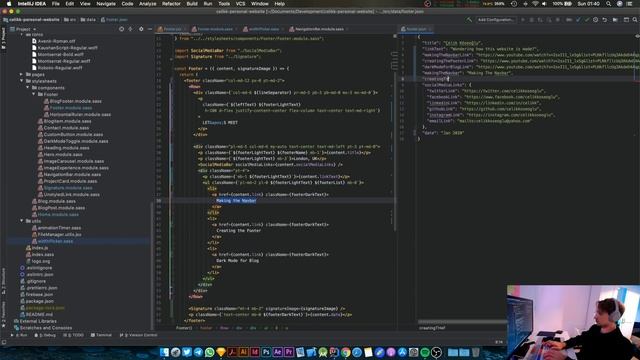Open the Project view dropdown

tap(24, 29)
